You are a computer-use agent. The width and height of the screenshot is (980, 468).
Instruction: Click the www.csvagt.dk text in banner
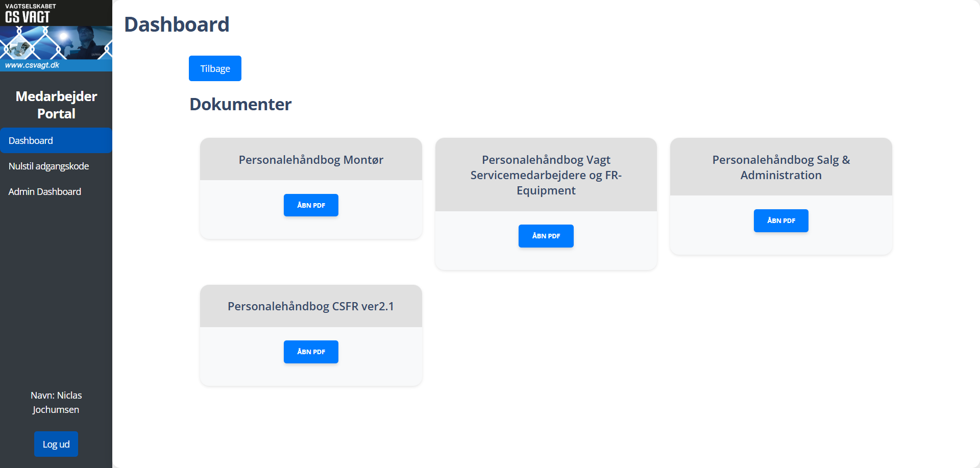[x=32, y=65]
